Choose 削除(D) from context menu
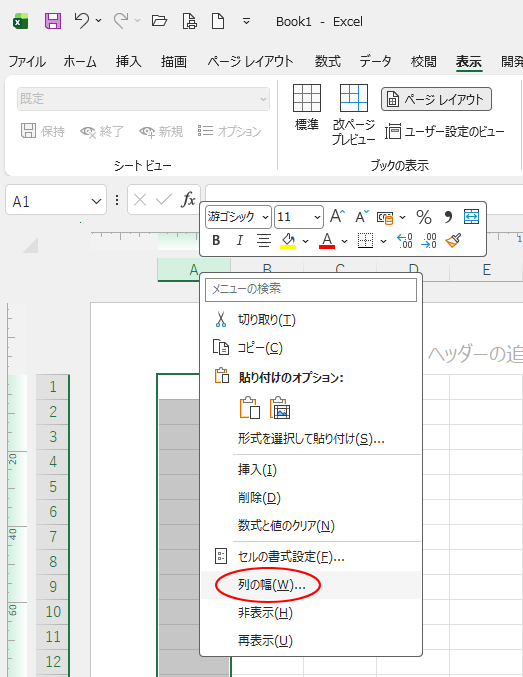The width and height of the screenshot is (523, 677). [x=311, y=498]
